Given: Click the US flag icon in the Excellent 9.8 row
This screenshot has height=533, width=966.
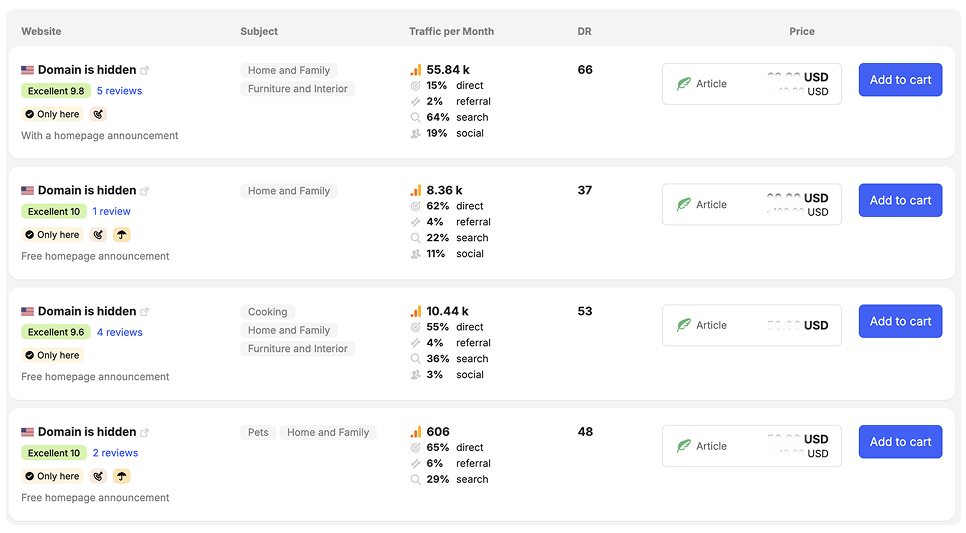Looking at the screenshot, I should (x=28, y=70).
